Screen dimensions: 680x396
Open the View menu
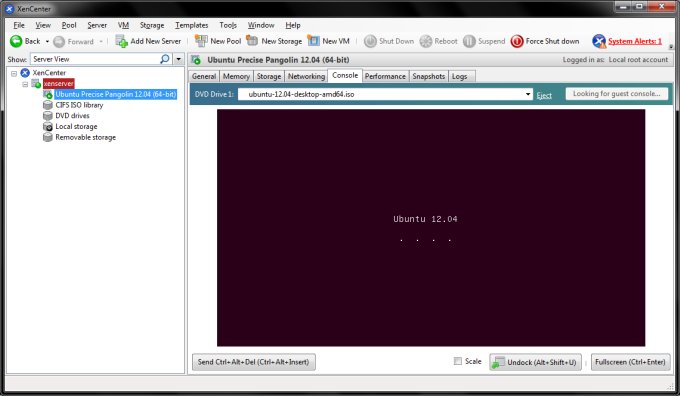tap(43, 25)
